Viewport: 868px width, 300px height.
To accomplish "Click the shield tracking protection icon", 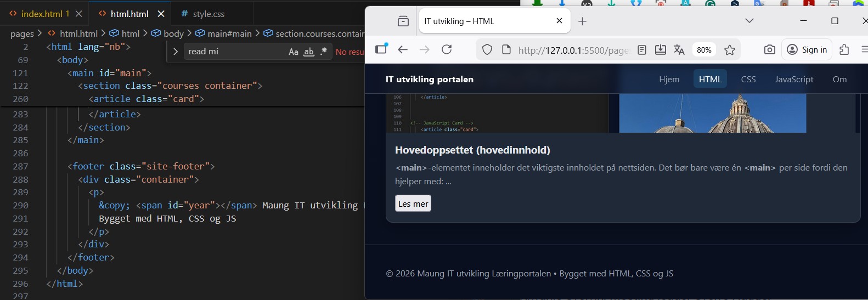I will (x=487, y=50).
